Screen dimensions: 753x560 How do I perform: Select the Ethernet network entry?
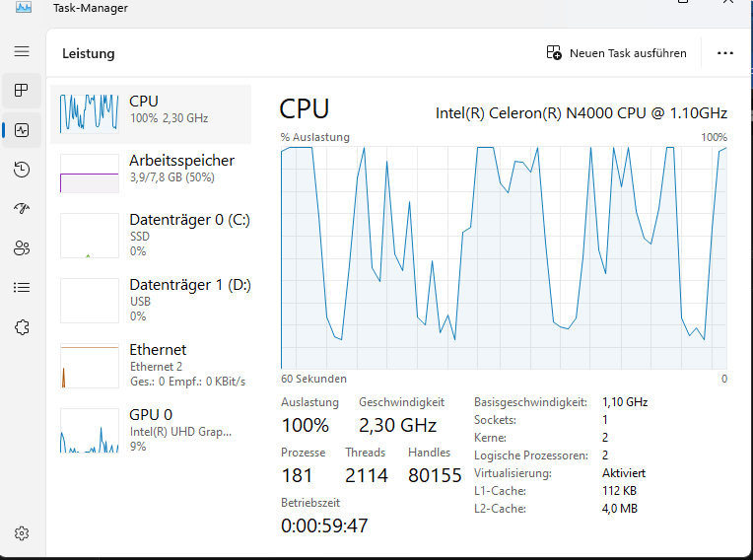[151, 365]
